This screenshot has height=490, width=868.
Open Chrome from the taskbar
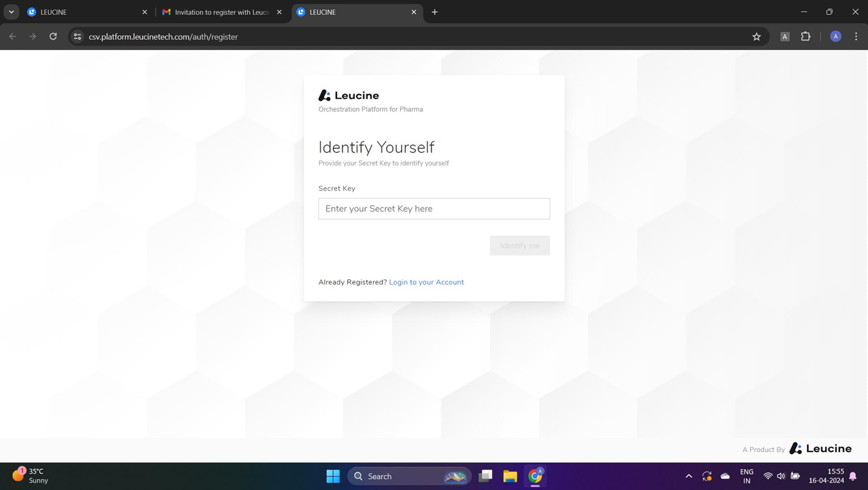pos(535,476)
